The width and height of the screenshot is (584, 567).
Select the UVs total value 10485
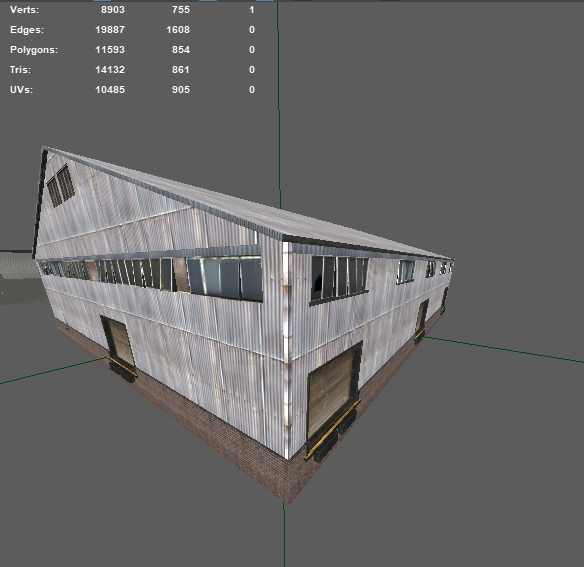(110, 90)
